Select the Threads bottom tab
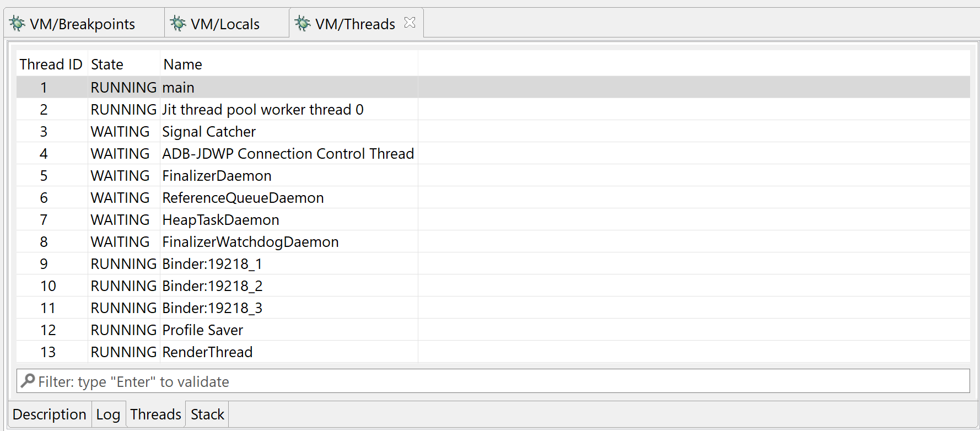 [x=155, y=414]
